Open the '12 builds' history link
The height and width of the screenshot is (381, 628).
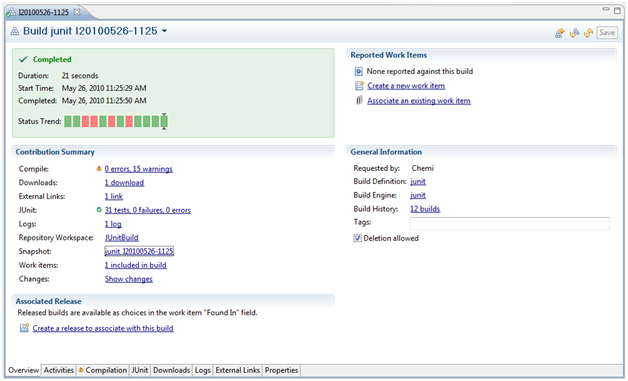coord(425,209)
